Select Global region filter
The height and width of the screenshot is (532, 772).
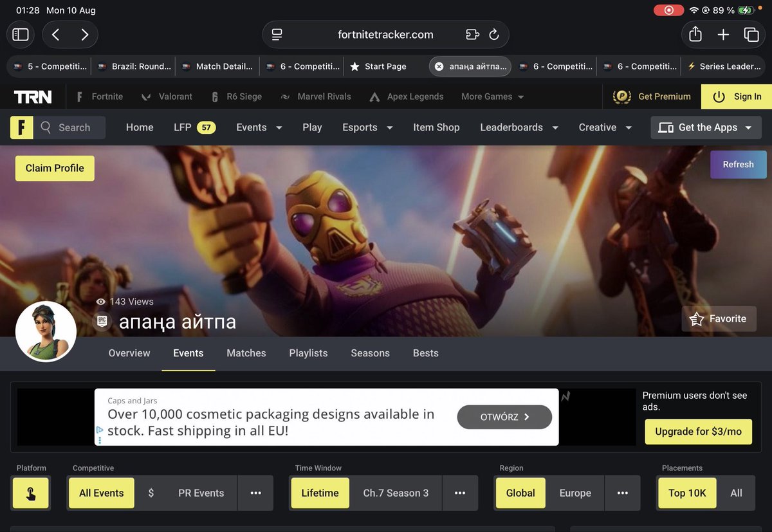tap(520, 493)
